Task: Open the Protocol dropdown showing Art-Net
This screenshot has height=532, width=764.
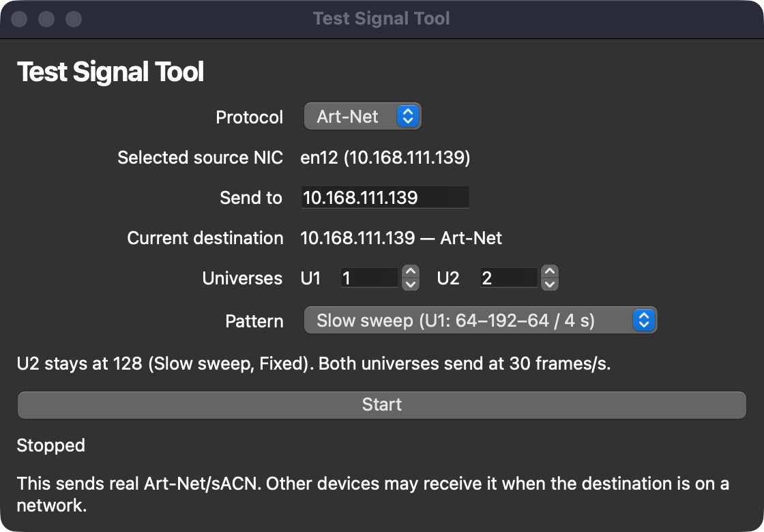Action: pyautogui.click(x=362, y=117)
